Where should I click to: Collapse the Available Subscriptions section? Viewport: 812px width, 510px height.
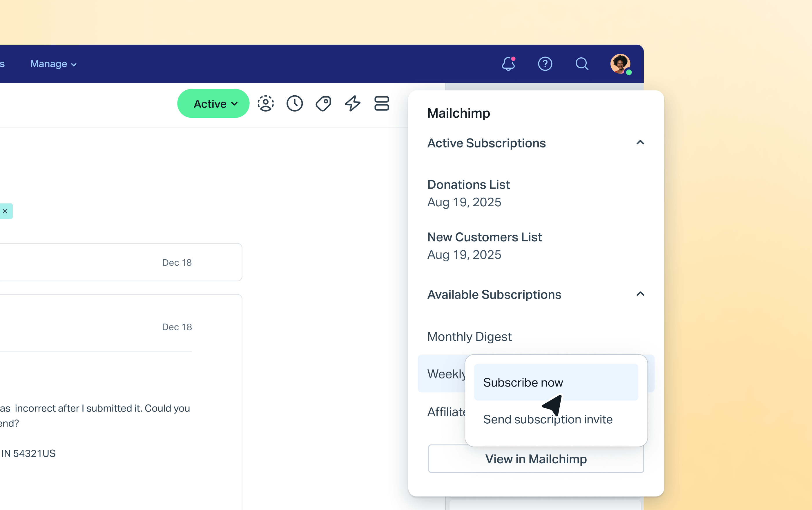coord(640,294)
